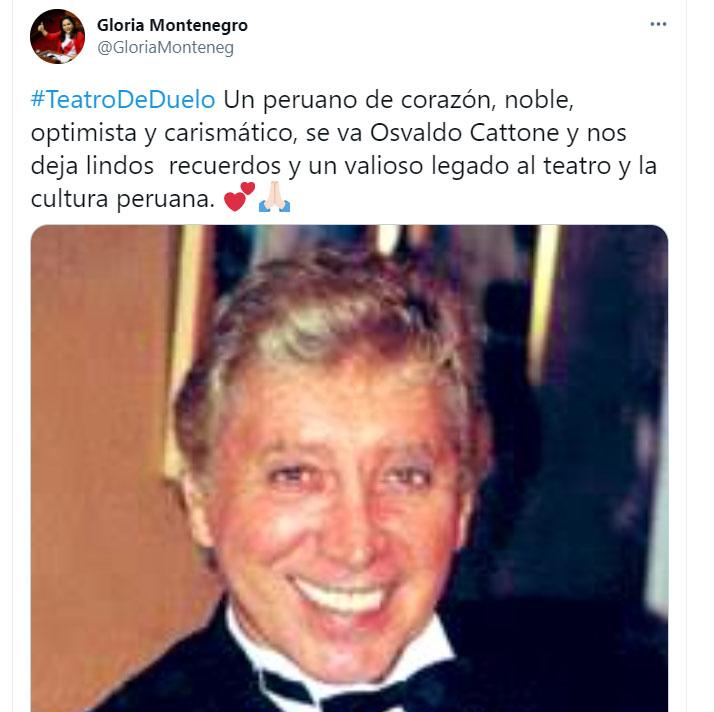Click the word "carismático" in the tweet text

[x=230, y=133]
